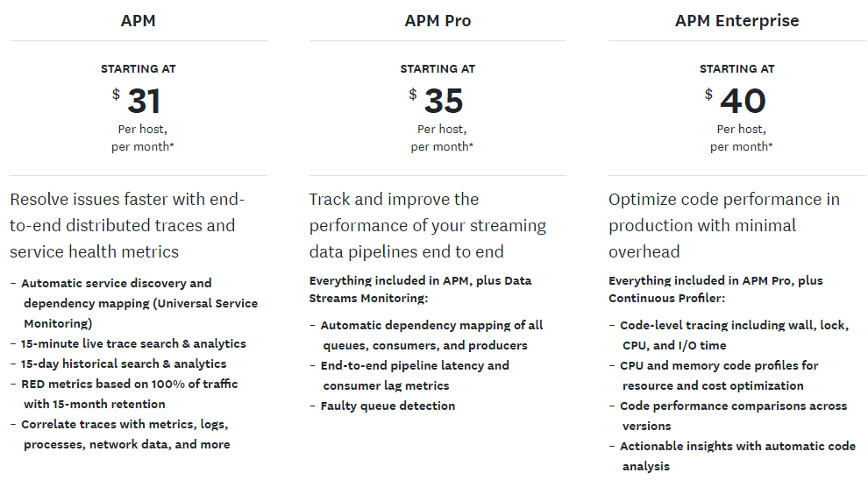868x480 pixels.
Task: Click "Automatic service discovery" feature item
Action: click(x=116, y=284)
